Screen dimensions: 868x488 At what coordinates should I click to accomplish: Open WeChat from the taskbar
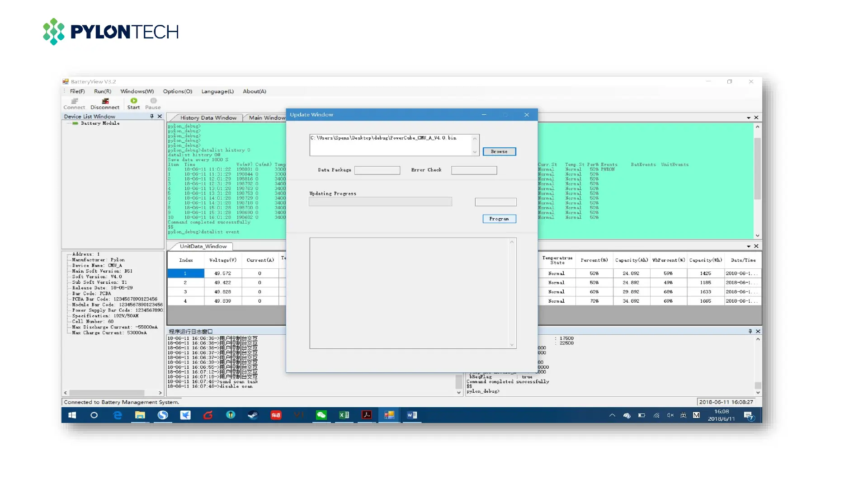[x=321, y=415]
